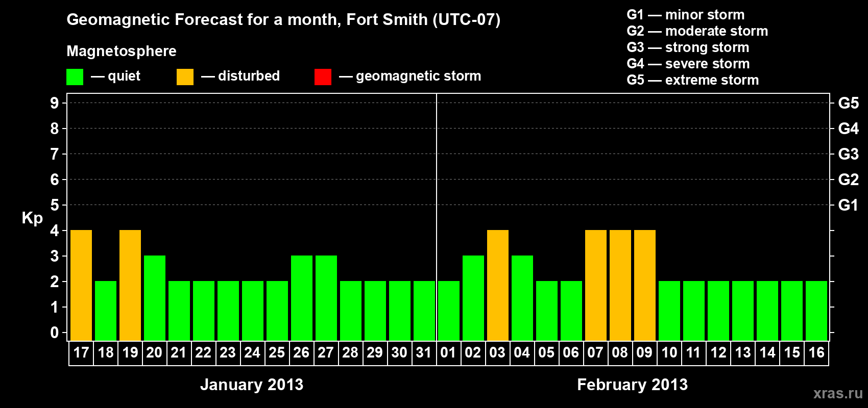Image resolution: width=868 pixels, height=408 pixels.
Task: Click the orange bar for February 09
Action: coord(645,285)
